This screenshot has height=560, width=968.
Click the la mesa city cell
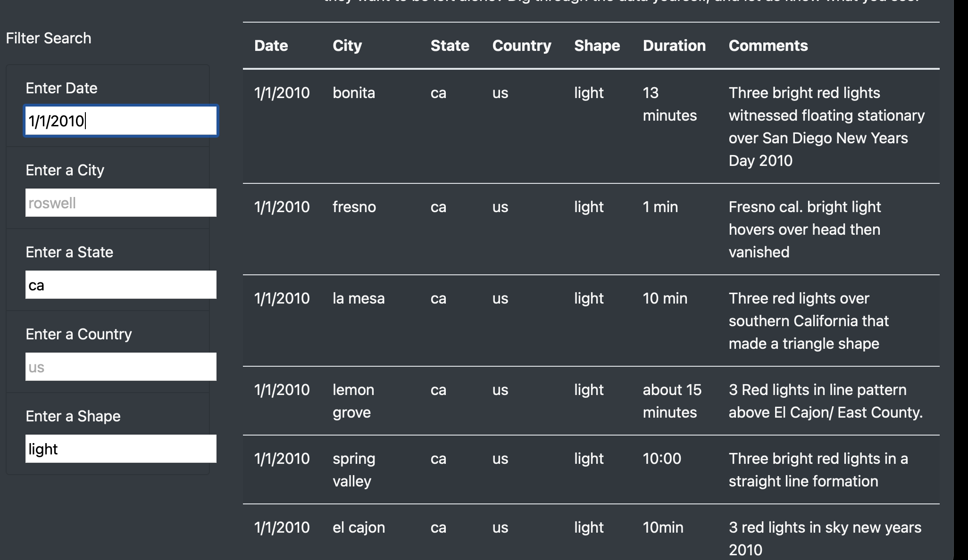[358, 298]
